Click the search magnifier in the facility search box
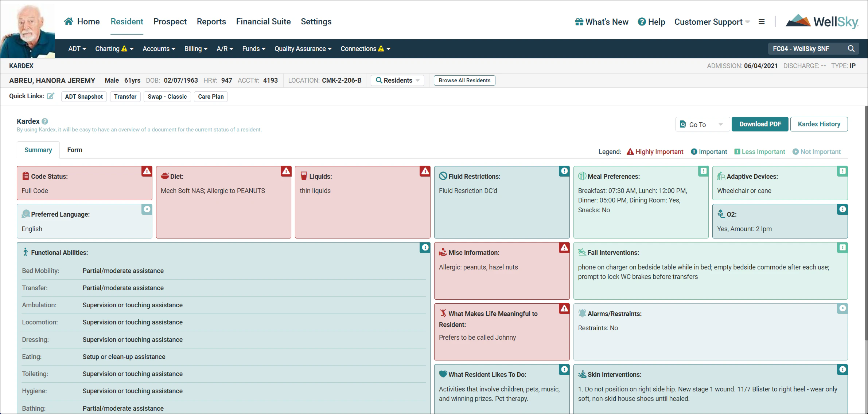 click(851, 48)
